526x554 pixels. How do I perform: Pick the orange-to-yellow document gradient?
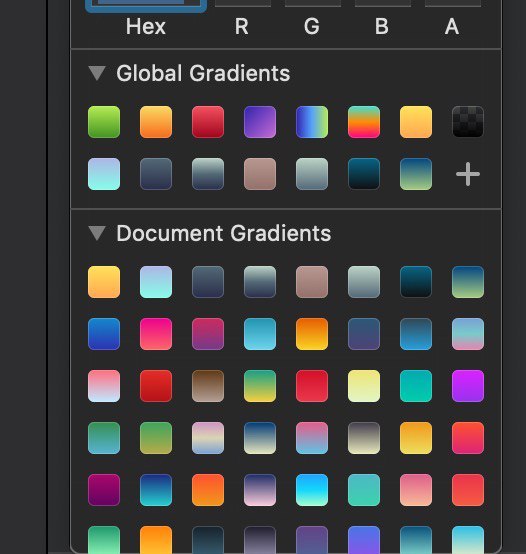[312, 334]
